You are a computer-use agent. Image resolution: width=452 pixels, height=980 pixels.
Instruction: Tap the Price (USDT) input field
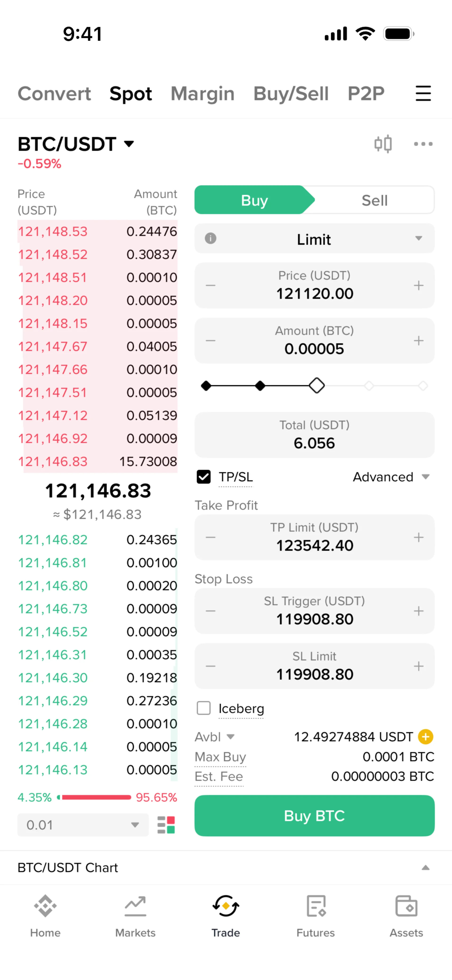[314, 285]
